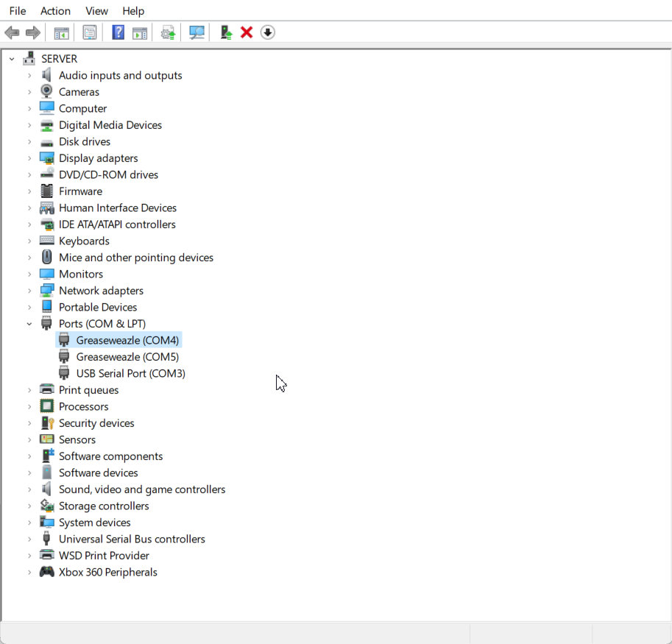Viewport: 672px width, 644px height.
Task: Click the Xbox 360 Peripherals label
Action: (x=108, y=572)
